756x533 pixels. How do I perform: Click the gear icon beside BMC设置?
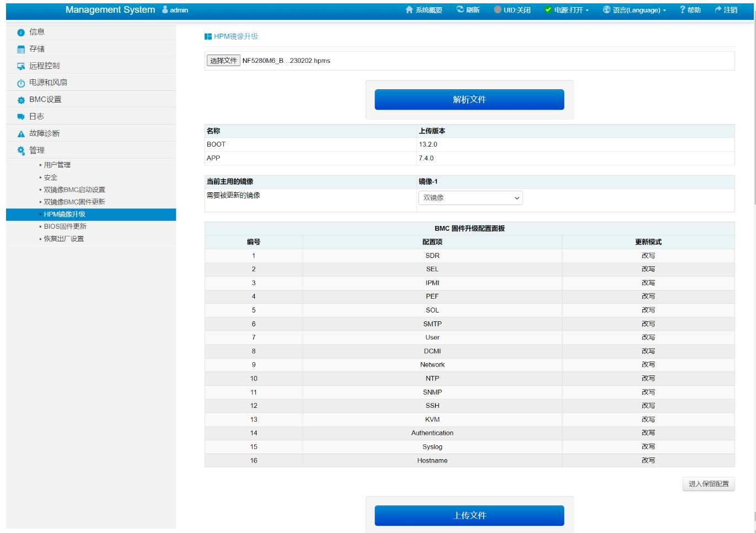pyautogui.click(x=21, y=100)
